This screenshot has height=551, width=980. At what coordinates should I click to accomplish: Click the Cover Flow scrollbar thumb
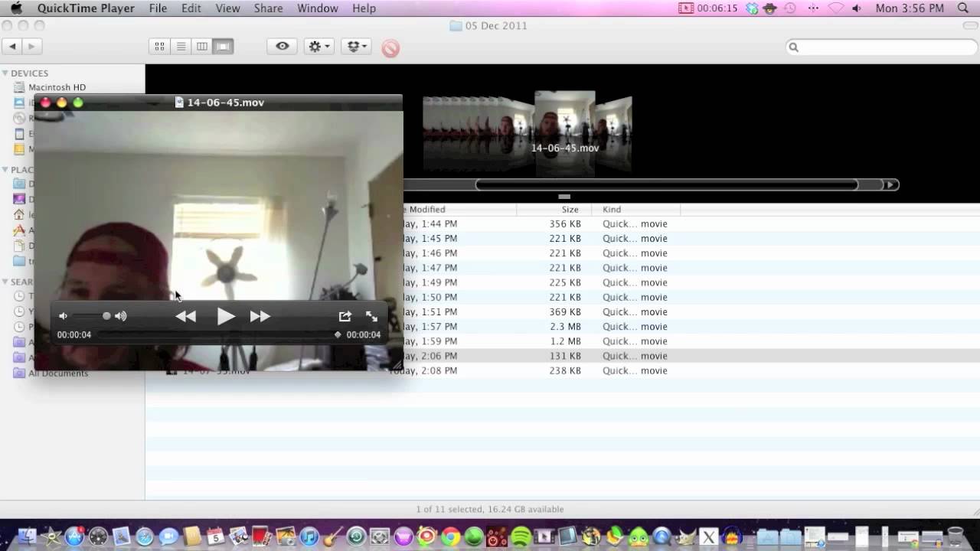tap(667, 184)
